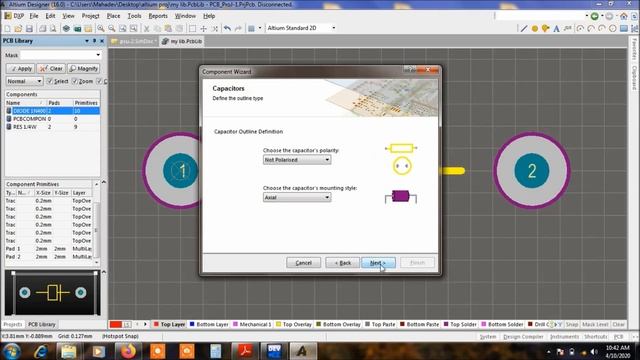640x360 pixels.
Task: Select the Place Full Circle tool
Action: tap(612, 29)
